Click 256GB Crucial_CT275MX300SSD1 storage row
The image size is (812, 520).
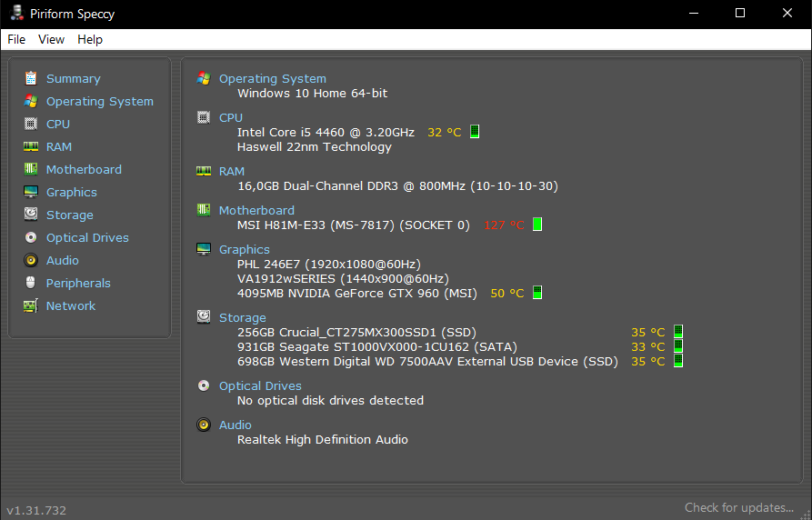pos(356,332)
